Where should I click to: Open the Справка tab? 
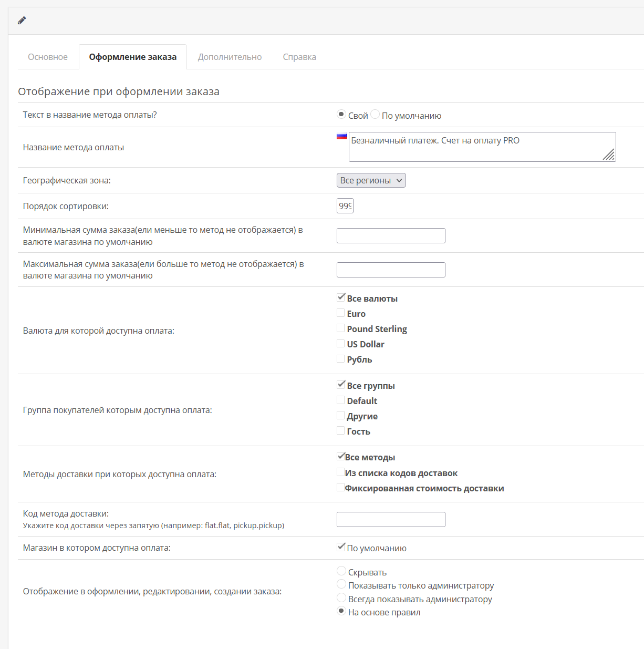click(299, 57)
